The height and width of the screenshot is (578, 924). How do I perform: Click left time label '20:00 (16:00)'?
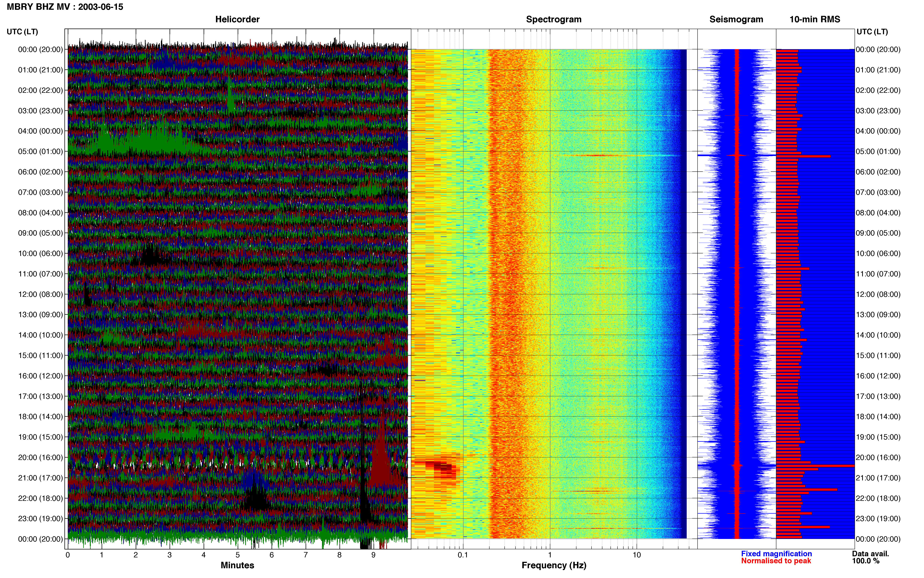tap(41, 458)
